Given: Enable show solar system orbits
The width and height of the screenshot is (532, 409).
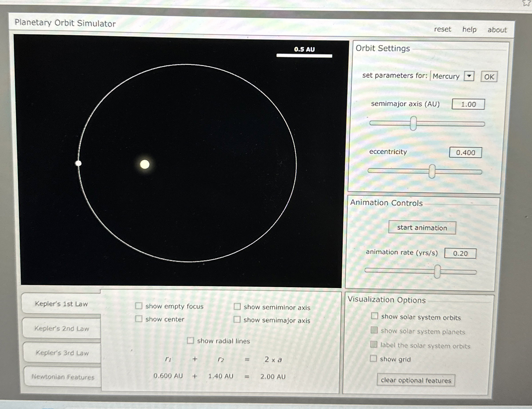Looking at the screenshot, I should pyautogui.click(x=374, y=316).
